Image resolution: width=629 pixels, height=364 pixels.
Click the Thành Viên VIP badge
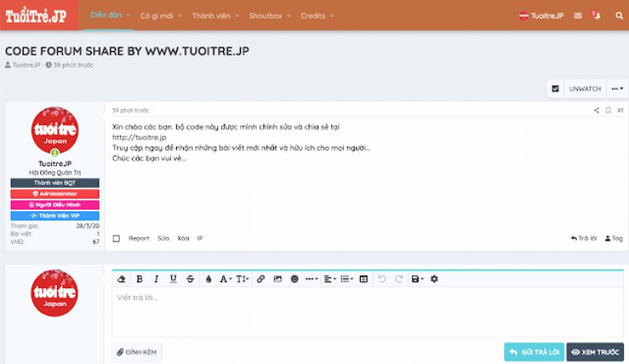[55, 216]
